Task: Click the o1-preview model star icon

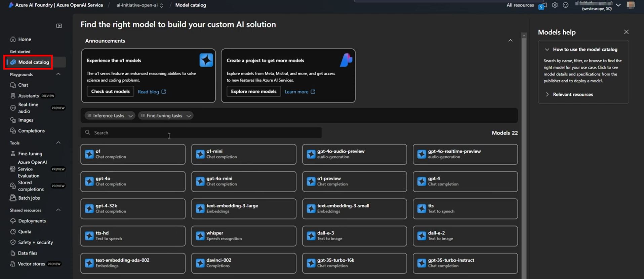Action: pyautogui.click(x=311, y=182)
